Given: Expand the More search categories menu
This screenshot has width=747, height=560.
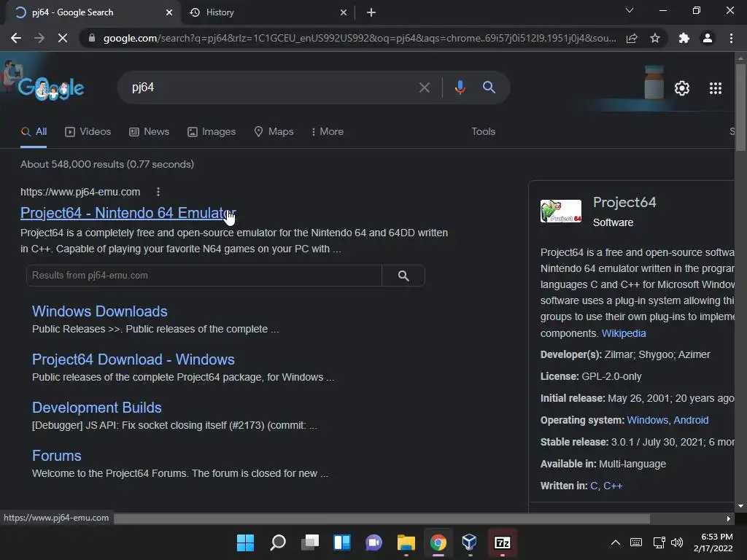Looking at the screenshot, I should pyautogui.click(x=328, y=132).
